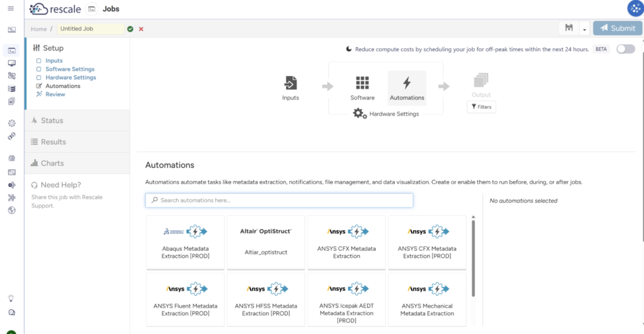Toggle off-peak scheduling switch
644x334 pixels.
[626, 49]
